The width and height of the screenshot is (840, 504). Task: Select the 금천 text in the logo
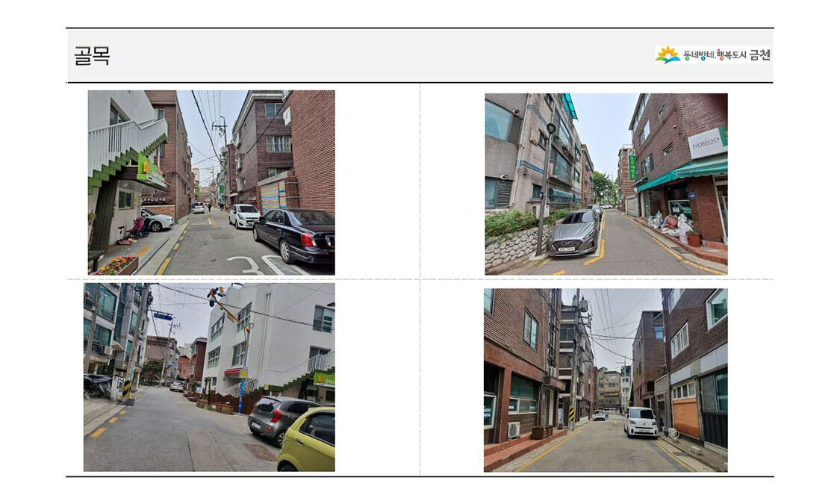click(759, 55)
